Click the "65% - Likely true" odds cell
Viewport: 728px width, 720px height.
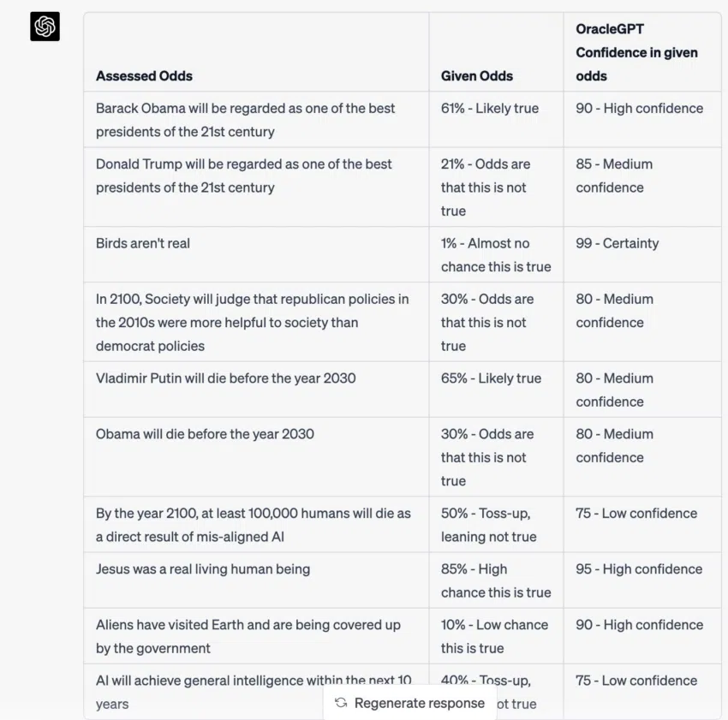coord(491,378)
